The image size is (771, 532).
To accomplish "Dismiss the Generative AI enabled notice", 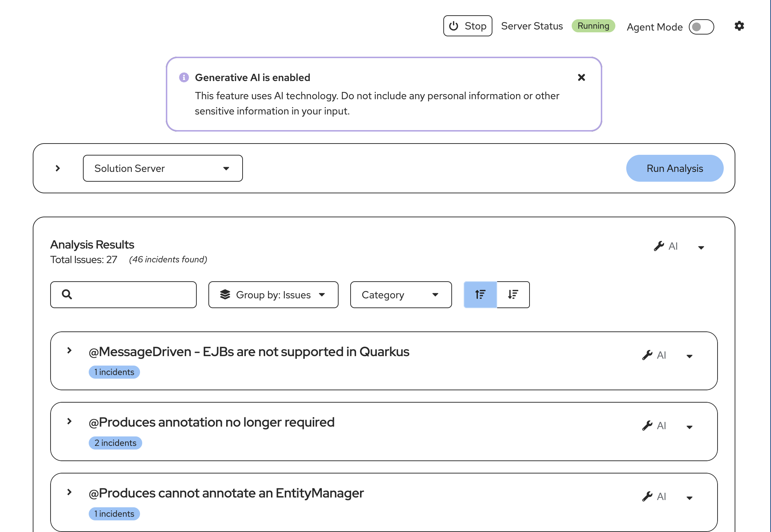I will [x=581, y=77].
